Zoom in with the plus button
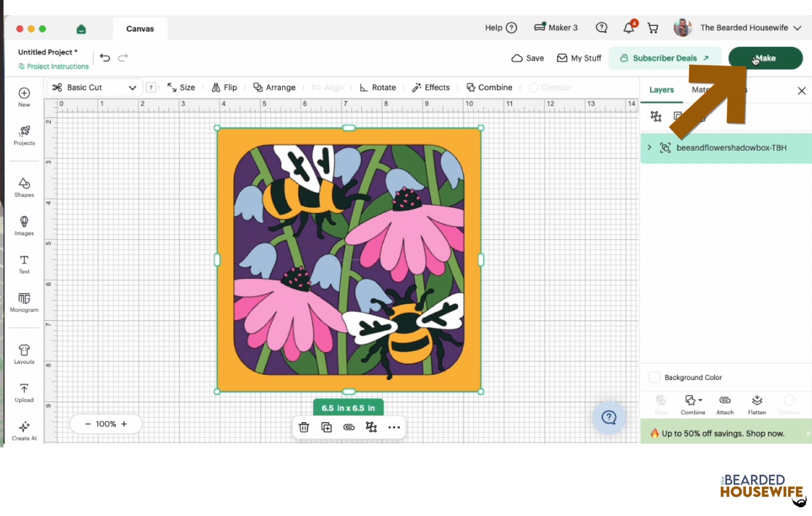 [x=124, y=424]
